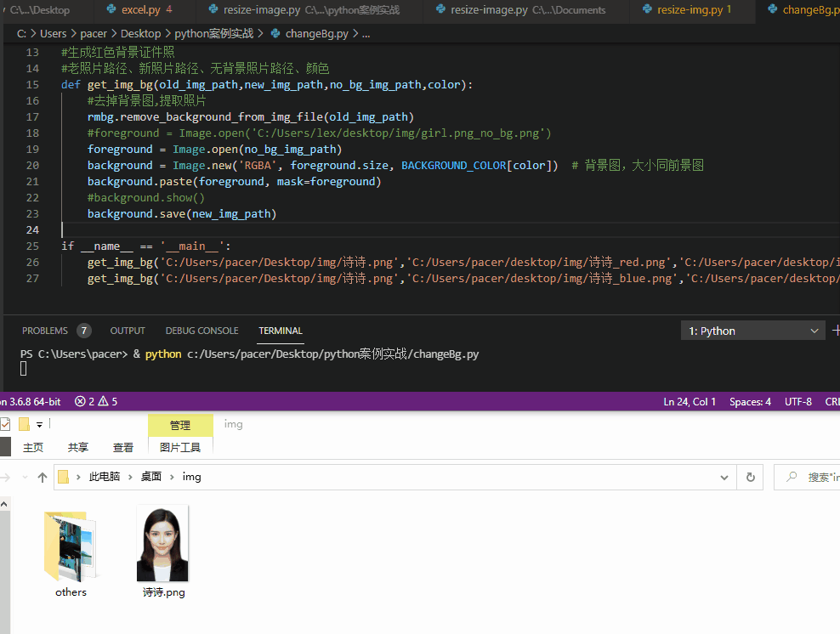840x634 pixels.
Task: Click the error count indicator in VS Code status bar
Action: click(81, 401)
